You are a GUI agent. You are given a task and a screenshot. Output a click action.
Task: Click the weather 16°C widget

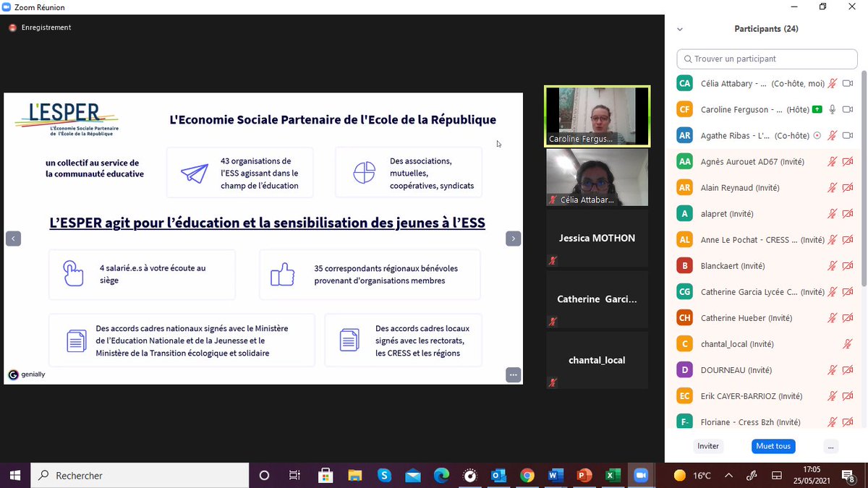(692, 476)
